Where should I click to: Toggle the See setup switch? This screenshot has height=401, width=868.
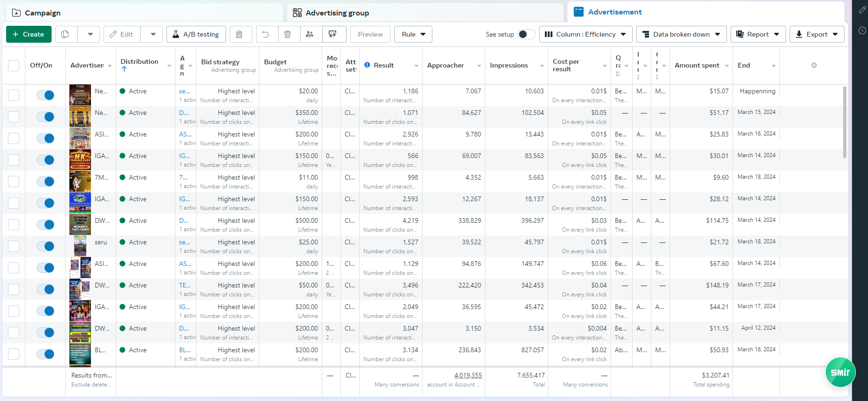pyautogui.click(x=527, y=34)
